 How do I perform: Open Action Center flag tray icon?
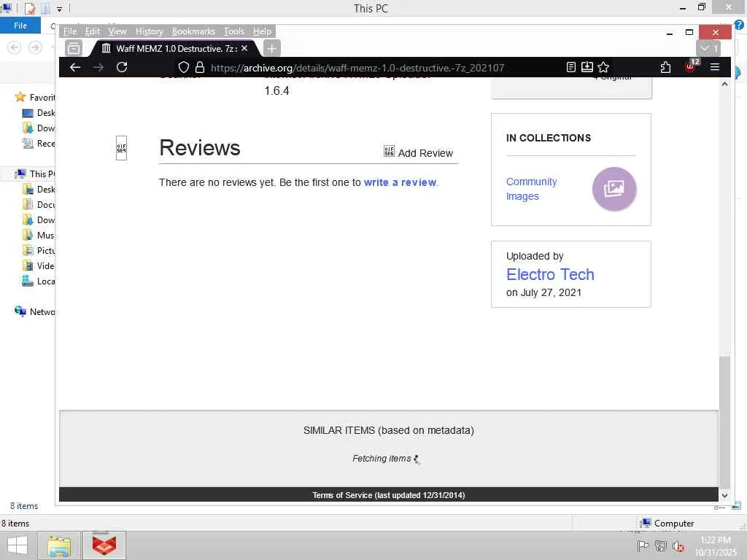tap(643, 545)
